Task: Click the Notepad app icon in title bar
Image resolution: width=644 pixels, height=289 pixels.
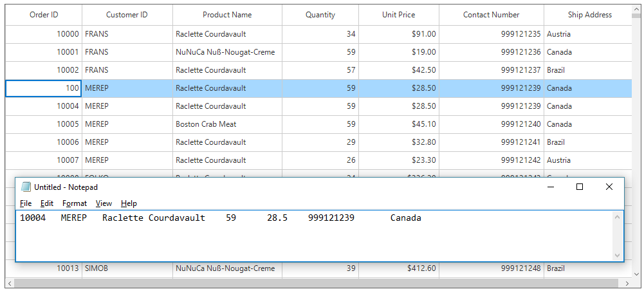Action: pyautogui.click(x=26, y=187)
